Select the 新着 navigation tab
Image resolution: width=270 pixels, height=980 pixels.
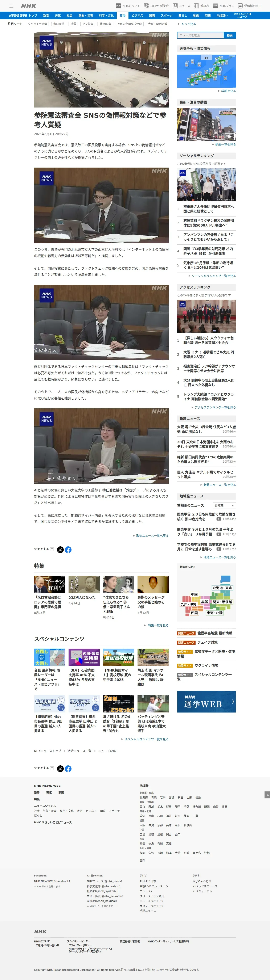tap(46, 16)
